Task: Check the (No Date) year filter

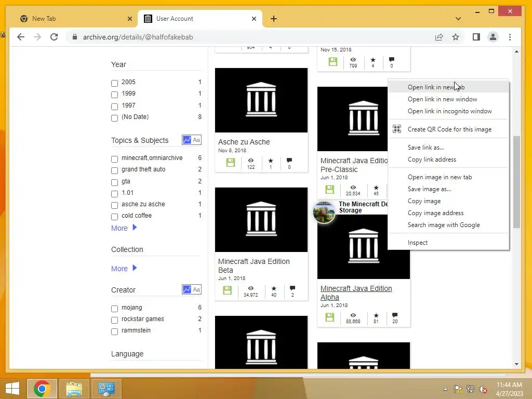Action: pos(115,118)
